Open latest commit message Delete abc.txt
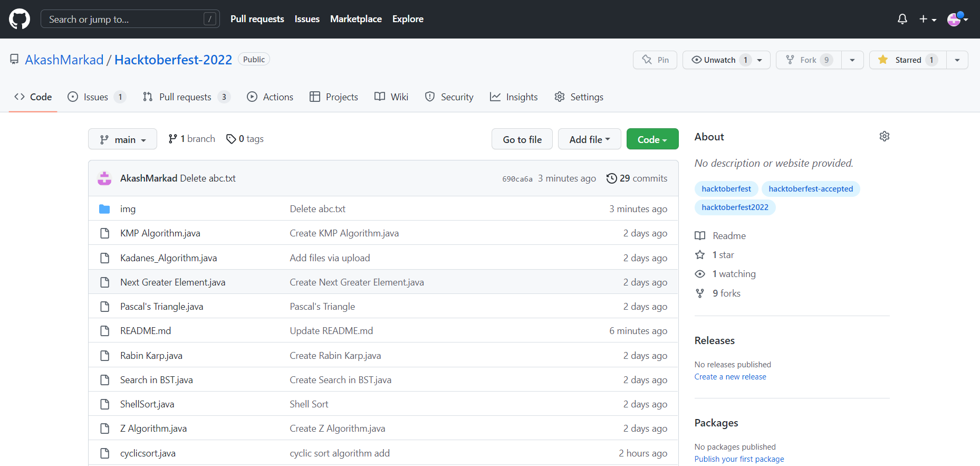Image resolution: width=980 pixels, height=466 pixels. pos(208,178)
